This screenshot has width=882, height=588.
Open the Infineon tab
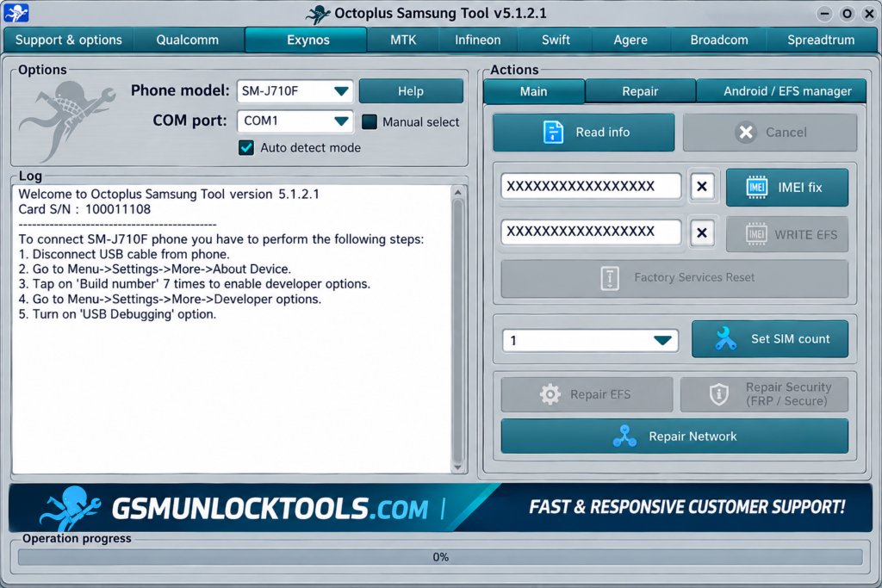coord(477,40)
